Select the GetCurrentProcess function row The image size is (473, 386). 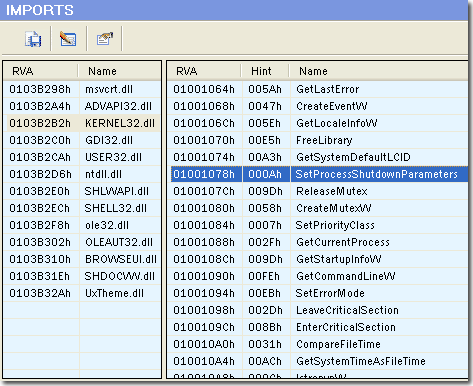[318, 242]
